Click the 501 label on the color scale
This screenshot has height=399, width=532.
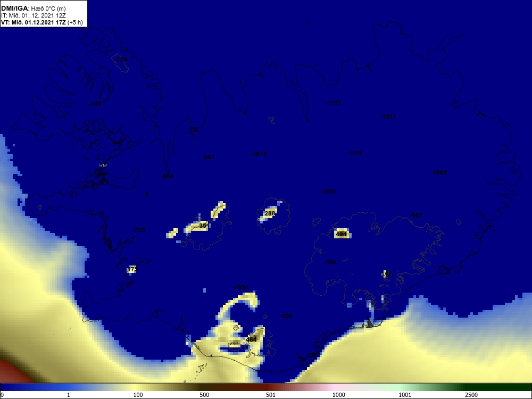(x=271, y=395)
